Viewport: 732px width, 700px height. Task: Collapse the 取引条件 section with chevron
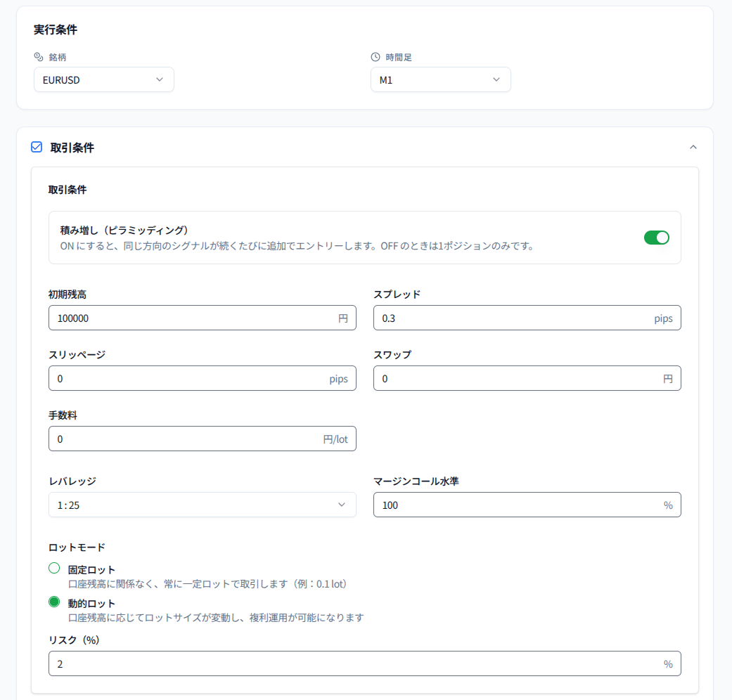pyautogui.click(x=693, y=147)
